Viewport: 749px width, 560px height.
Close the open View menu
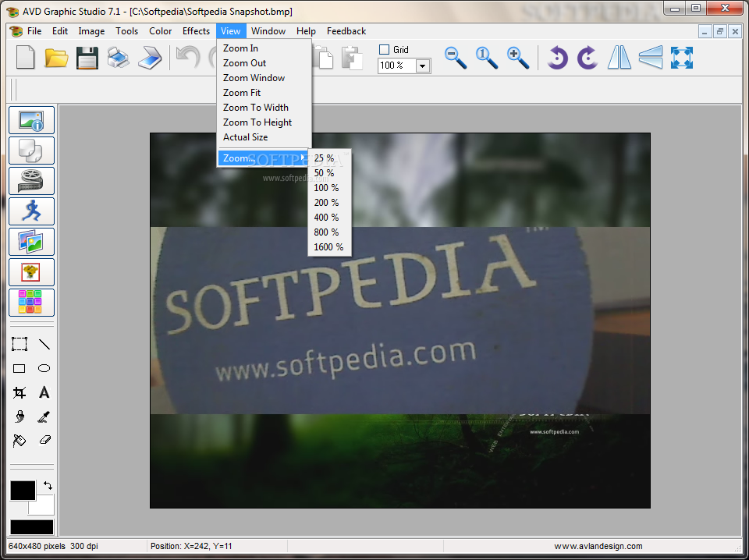(x=231, y=31)
